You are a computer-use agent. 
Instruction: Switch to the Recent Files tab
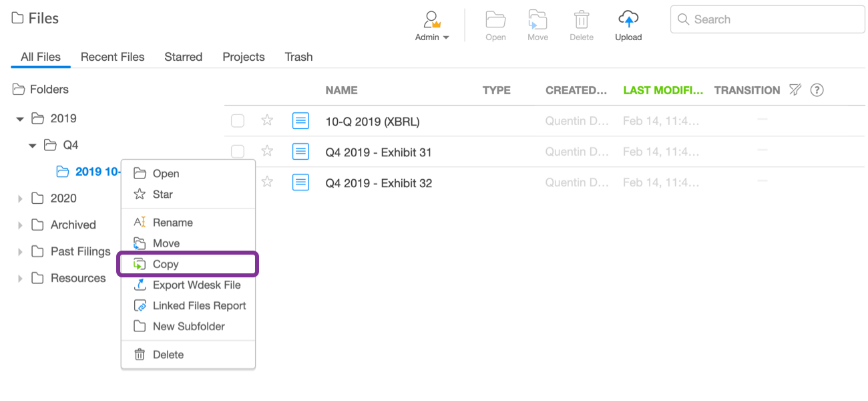pyautogui.click(x=112, y=57)
